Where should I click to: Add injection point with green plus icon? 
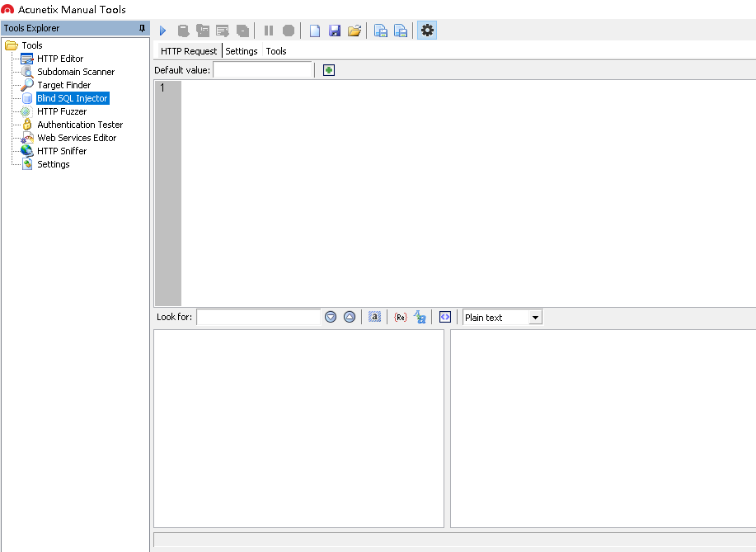[x=329, y=70]
